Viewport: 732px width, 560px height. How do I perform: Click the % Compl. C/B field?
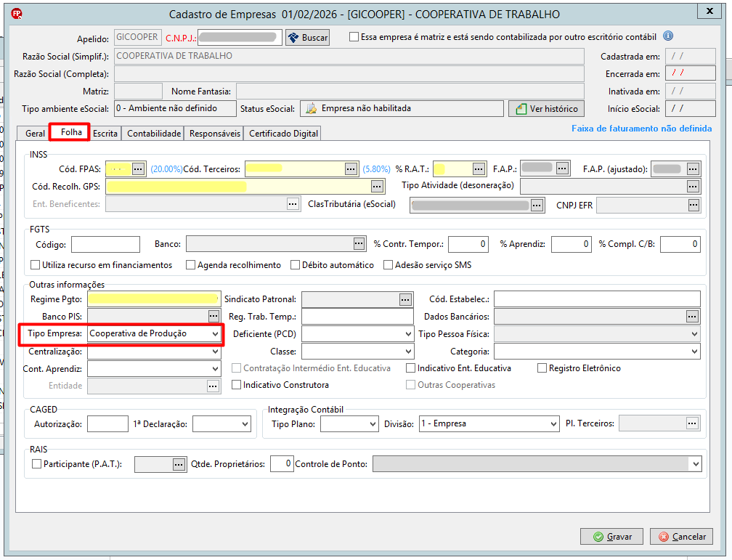point(680,244)
